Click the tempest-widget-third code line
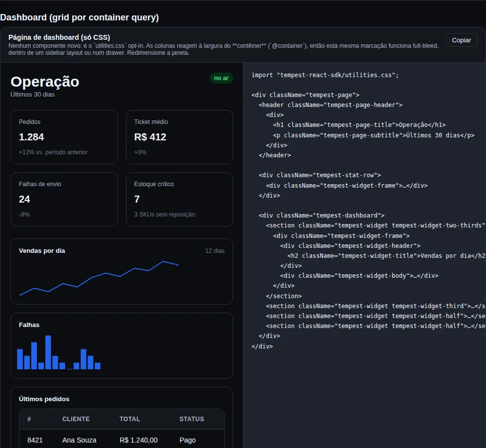The height and width of the screenshot is (448, 486). (375, 306)
